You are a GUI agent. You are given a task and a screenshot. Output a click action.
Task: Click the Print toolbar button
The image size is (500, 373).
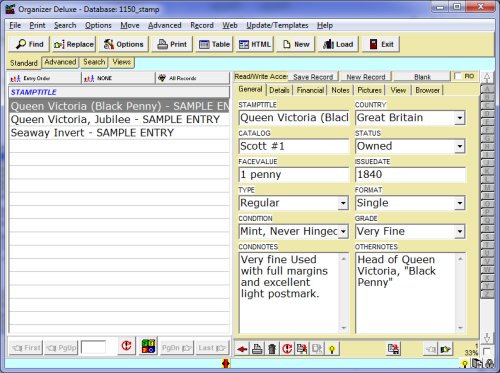[x=172, y=44]
